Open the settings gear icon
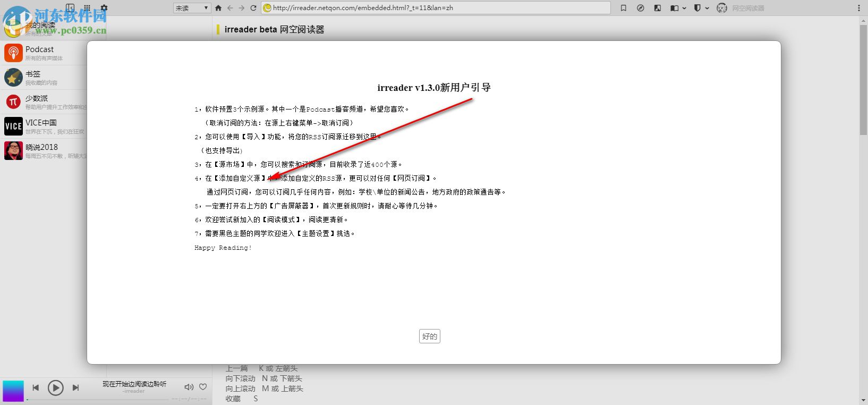 104,8
